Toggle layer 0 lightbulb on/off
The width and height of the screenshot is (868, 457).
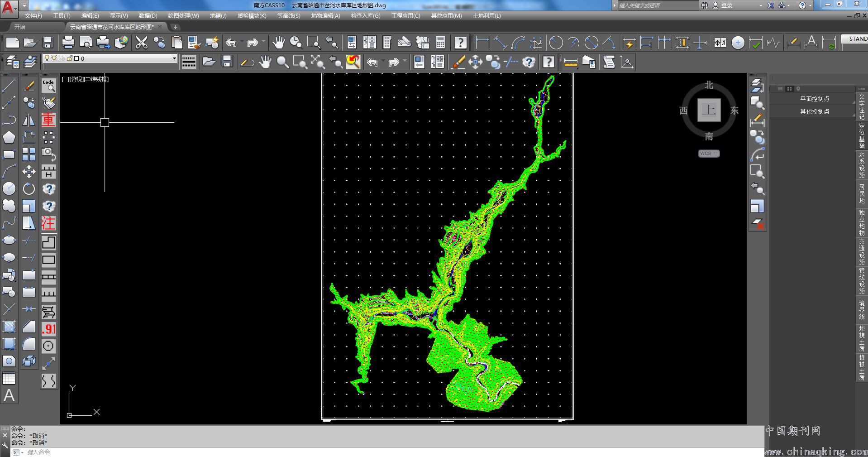(46, 58)
